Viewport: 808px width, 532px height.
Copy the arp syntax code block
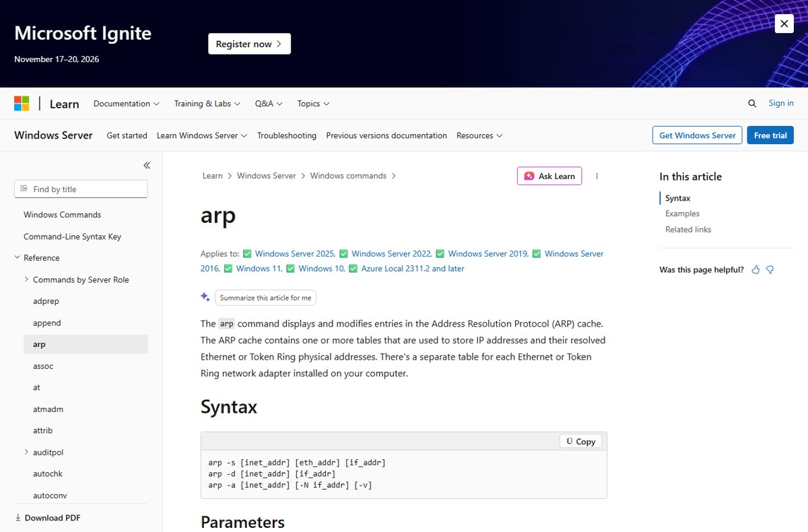(580, 441)
